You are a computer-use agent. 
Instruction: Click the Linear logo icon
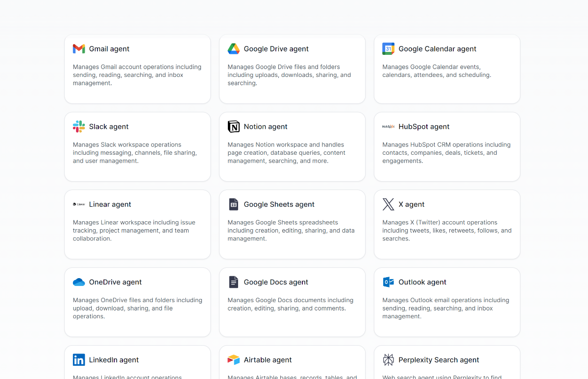[x=79, y=205]
